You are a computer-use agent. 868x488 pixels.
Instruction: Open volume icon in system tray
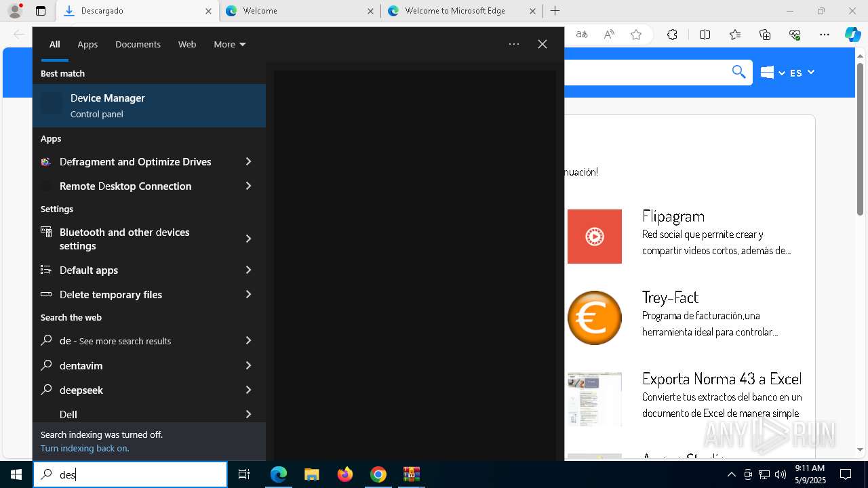tap(780, 474)
